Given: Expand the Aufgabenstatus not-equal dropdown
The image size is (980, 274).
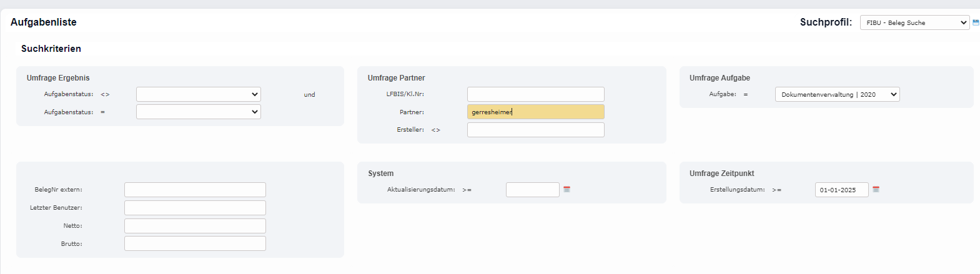Looking at the screenshot, I should pyautogui.click(x=198, y=94).
